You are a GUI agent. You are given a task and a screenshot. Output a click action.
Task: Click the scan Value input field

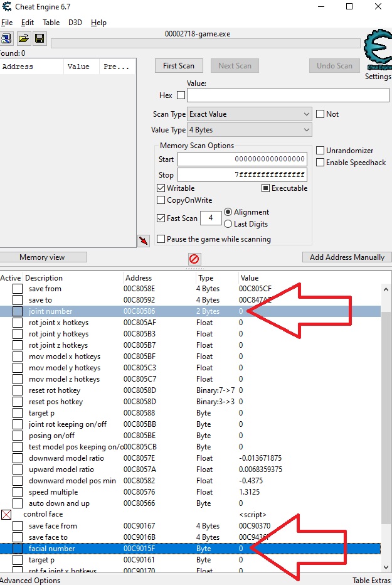click(x=288, y=95)
